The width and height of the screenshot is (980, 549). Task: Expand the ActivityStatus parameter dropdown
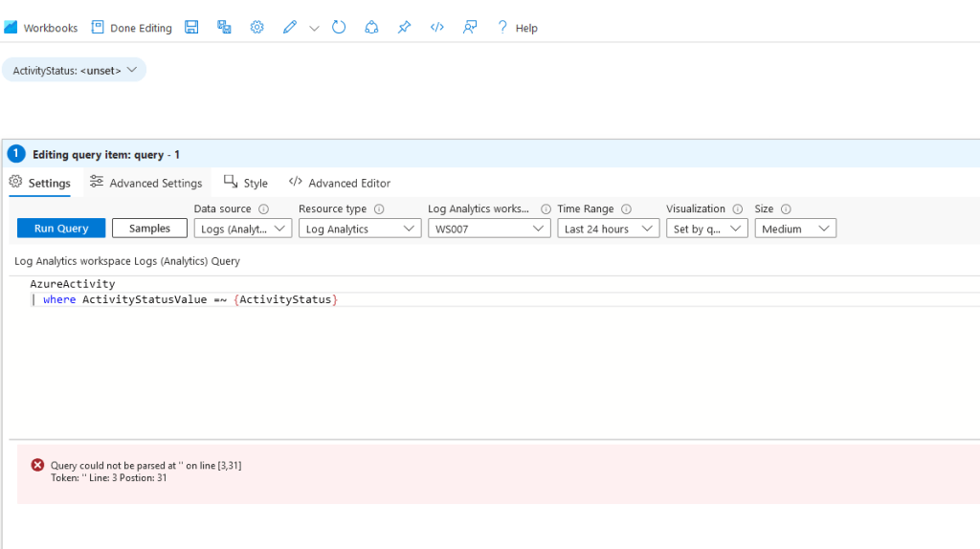[75, 70]
